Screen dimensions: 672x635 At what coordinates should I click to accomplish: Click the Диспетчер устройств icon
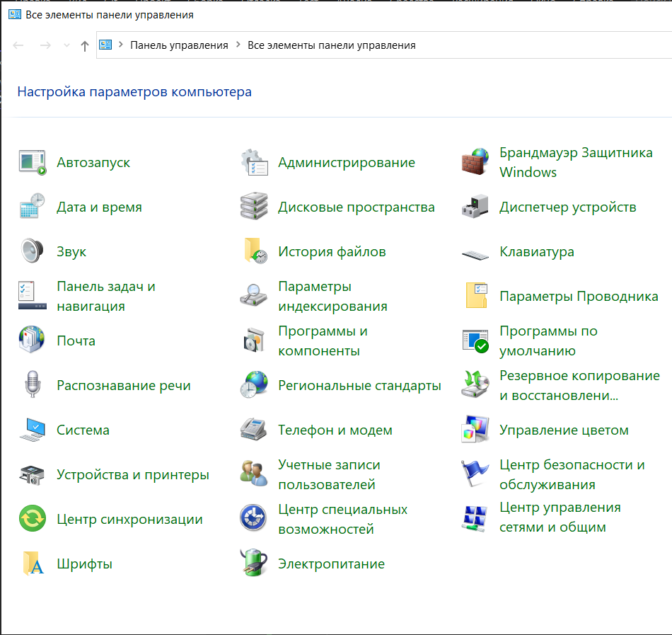(475, 207)
